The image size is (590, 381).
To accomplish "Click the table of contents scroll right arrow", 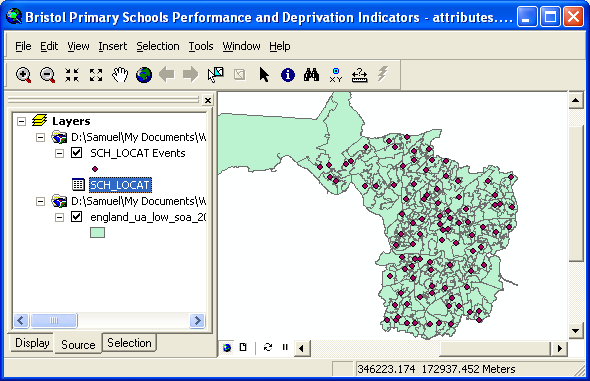I will [197, 320].
